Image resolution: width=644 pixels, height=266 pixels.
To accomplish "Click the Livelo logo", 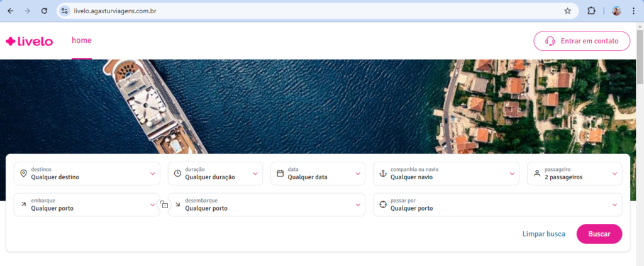I will coord(29,42).
